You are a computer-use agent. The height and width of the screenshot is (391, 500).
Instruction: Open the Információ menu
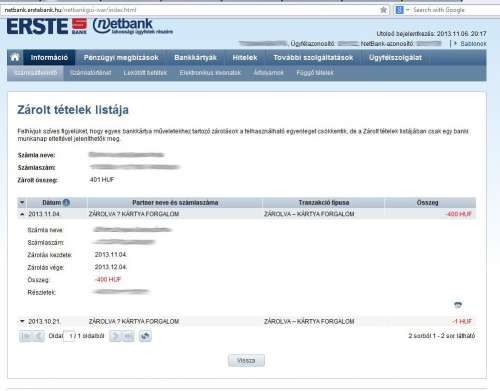coord(49,58)
